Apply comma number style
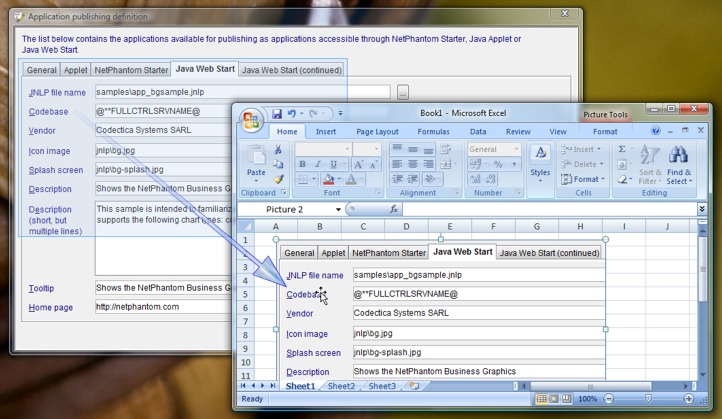The image size is (722, 419). pyautogui.click(x=514, y=164)
